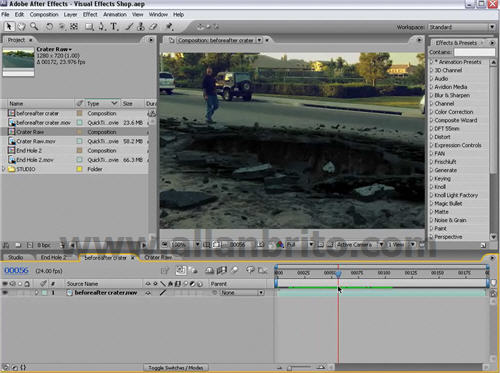The height and width of the screenshot is (373, 500).
Task: Toggle the Solo column header switch
Action: [20, 284]
